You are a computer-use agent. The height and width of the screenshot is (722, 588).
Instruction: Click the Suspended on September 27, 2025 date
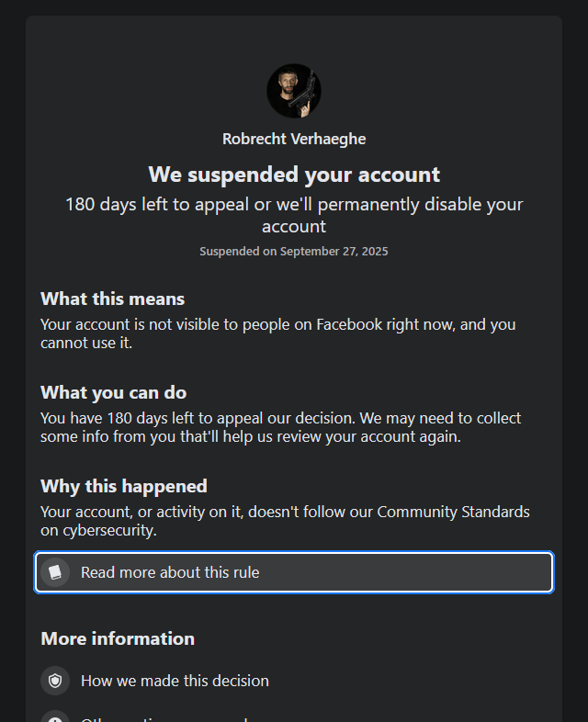[294, 251]
